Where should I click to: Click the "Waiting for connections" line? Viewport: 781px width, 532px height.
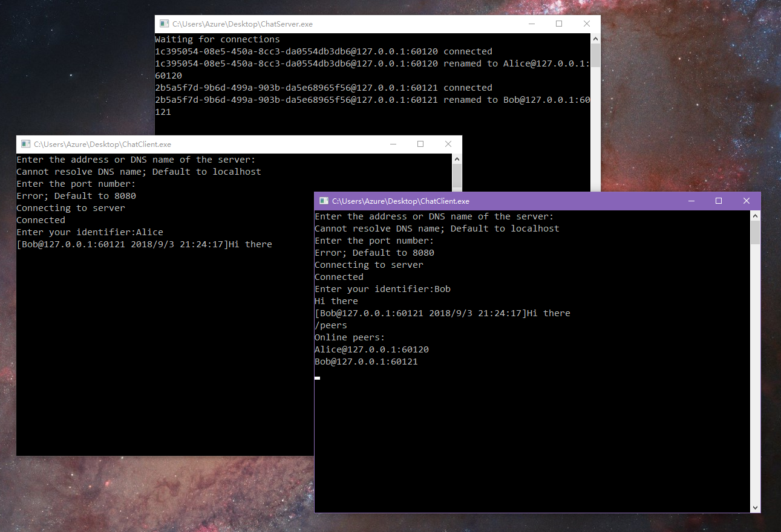218,39
